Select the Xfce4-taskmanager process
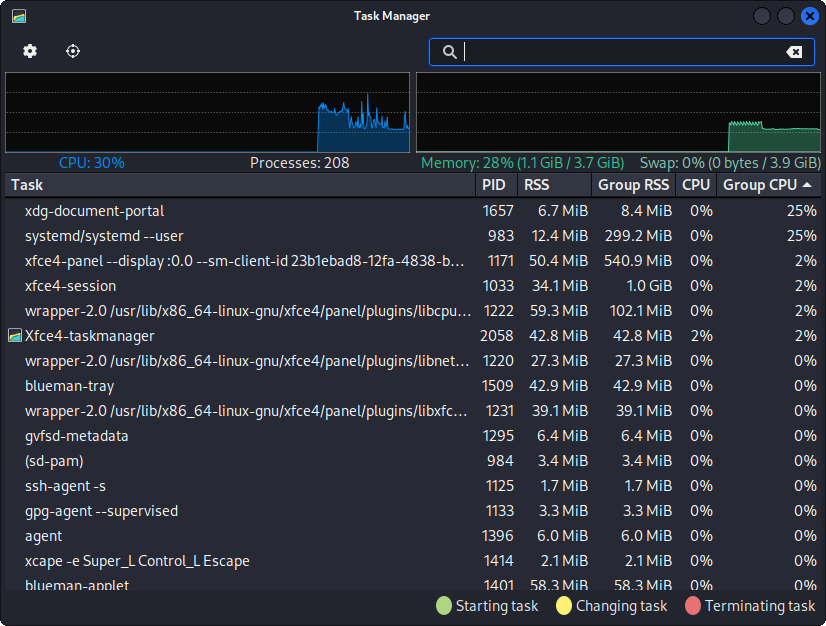826x626 pixels. click(413, 336)
